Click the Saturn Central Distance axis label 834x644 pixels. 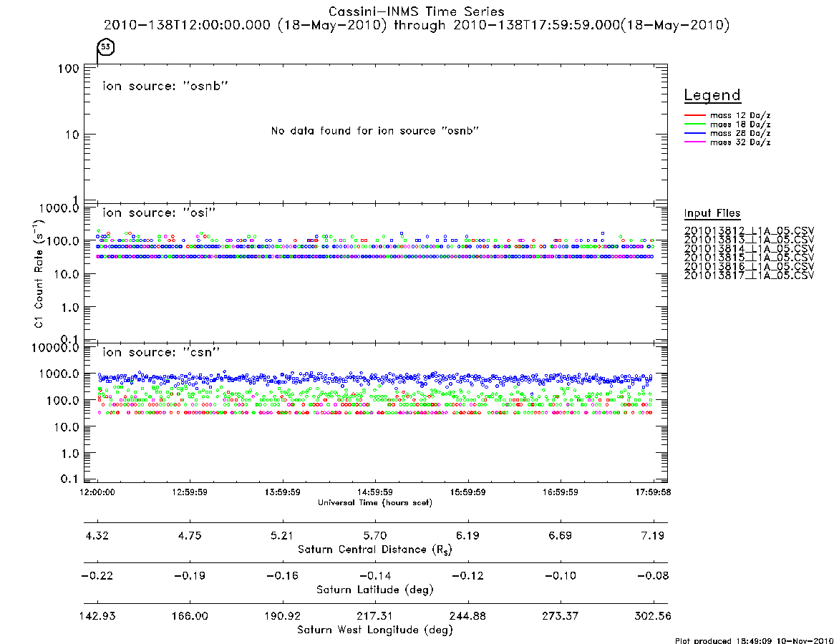click(375, 550)
